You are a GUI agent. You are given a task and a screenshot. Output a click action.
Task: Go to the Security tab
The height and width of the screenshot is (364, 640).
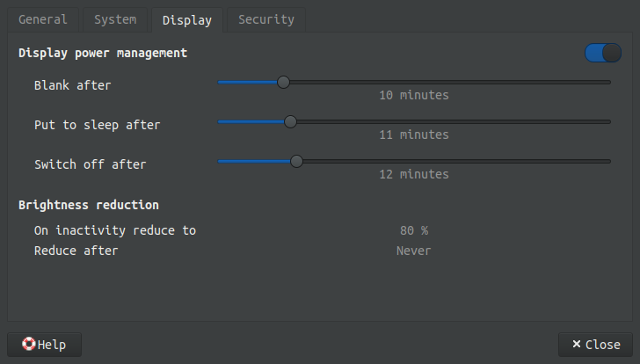click(266, 19)
